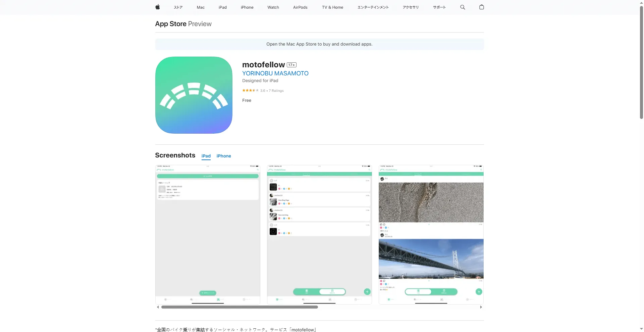Open the search magnifier icon
The height and width of the screenshot is (332, 644).
[x=463, y=7]
